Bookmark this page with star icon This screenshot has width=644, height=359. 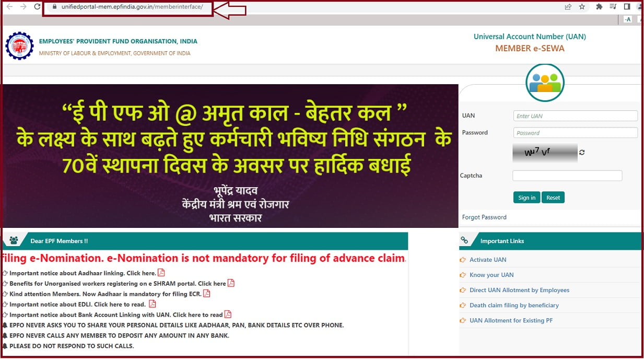(x=582, y=7)
